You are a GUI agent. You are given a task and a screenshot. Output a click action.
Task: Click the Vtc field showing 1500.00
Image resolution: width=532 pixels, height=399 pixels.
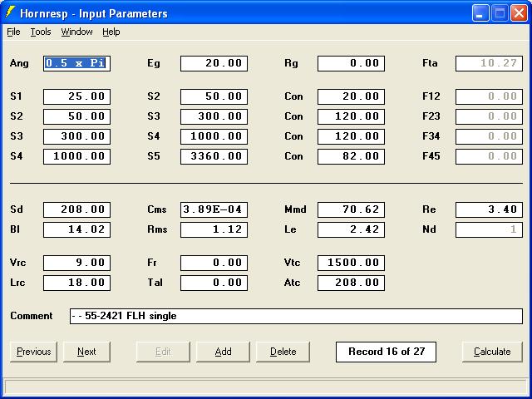click(351, 263)
